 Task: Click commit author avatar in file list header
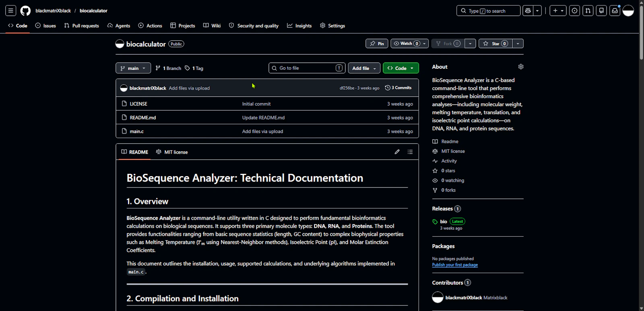click(x=124, y=88)
